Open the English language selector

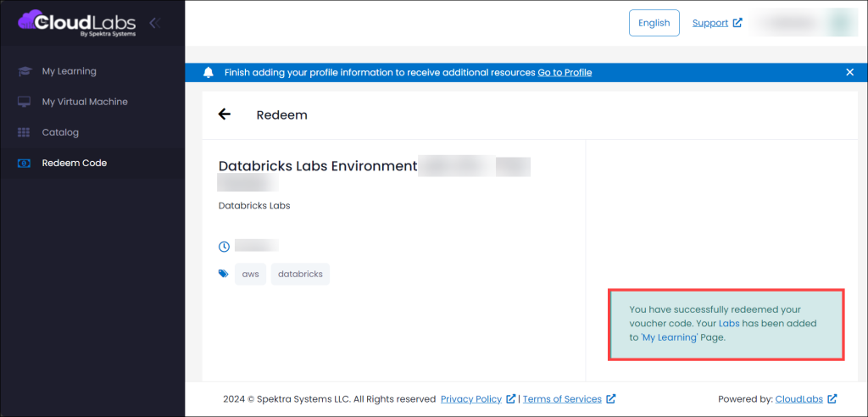tap(654, 23)
